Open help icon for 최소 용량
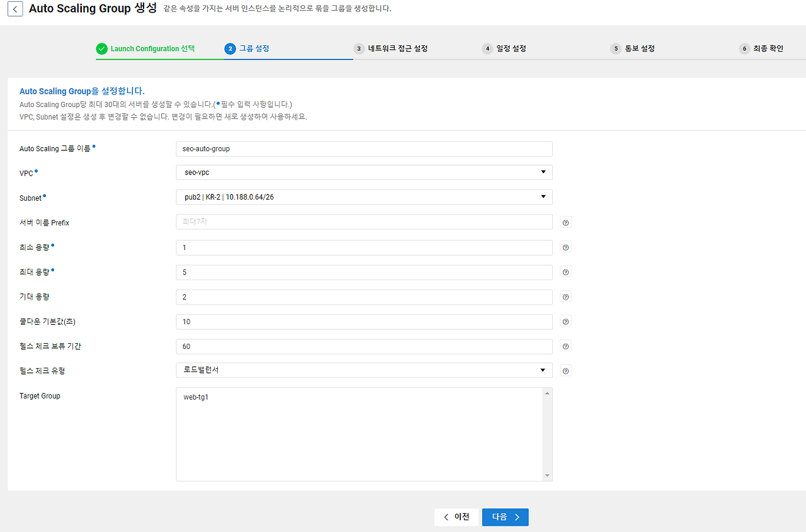This screenshot has height=532, width=806. point(565,247)
